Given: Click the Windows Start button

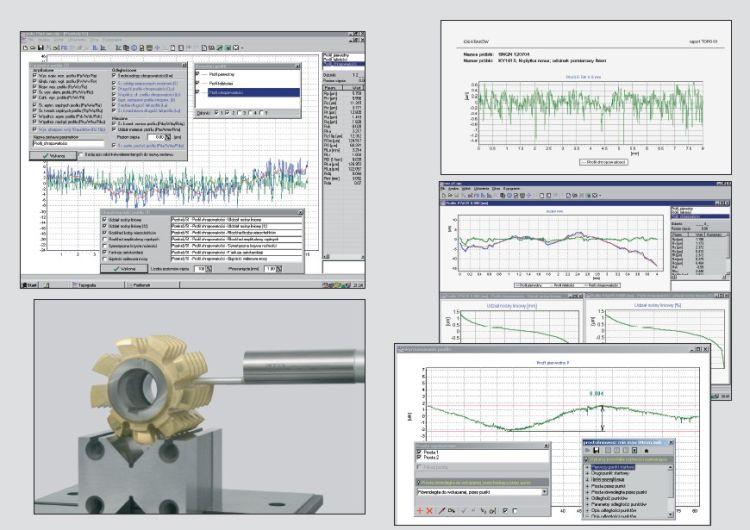Looking at the screenshot, I should (x=30, y=285).
